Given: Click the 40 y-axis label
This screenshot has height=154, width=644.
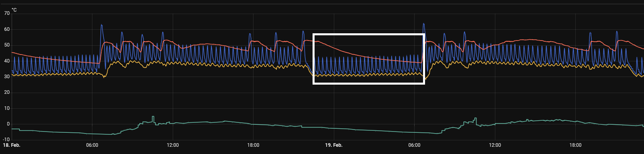Looking at the screenshot, I should coord(7,61).
